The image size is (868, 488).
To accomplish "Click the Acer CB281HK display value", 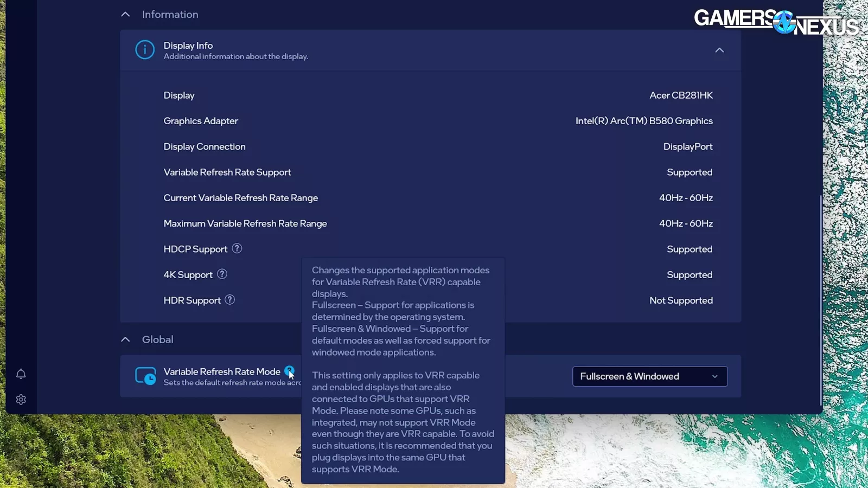I will click(x=681, y=95).
